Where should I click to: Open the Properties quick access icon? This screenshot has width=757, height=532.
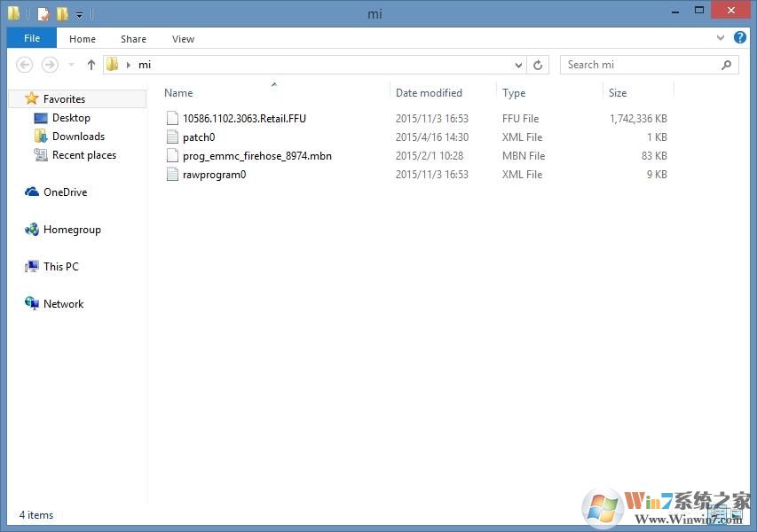point(43,13)
